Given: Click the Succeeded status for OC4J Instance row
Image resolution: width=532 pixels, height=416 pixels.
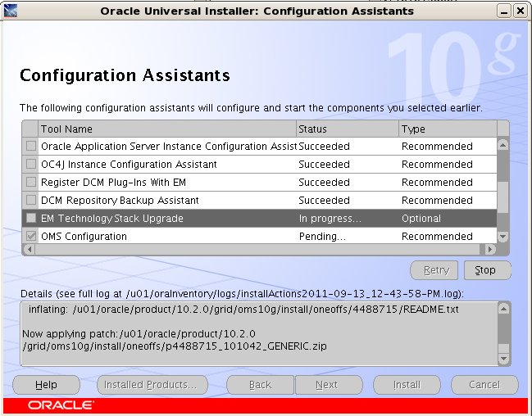Looking at the screenshot, I should click(x=324, y=165).
